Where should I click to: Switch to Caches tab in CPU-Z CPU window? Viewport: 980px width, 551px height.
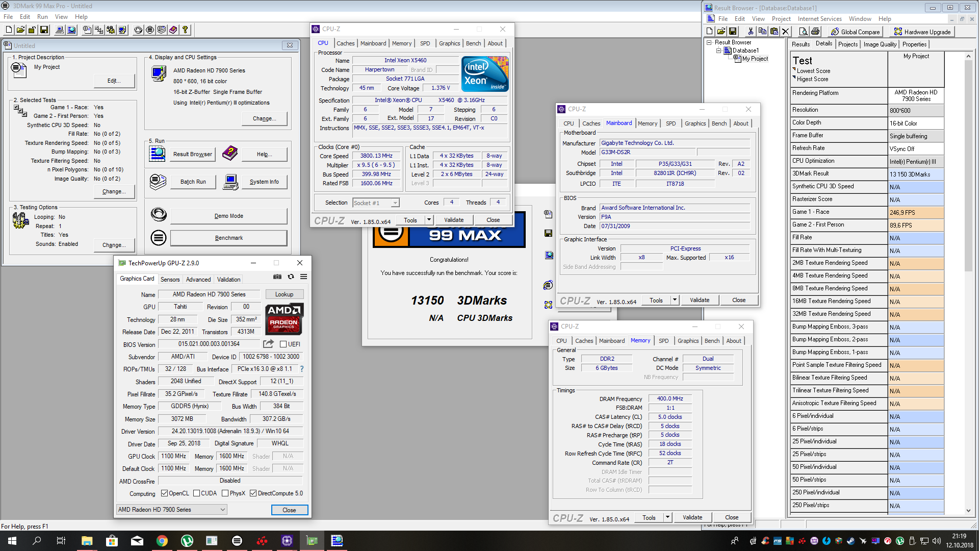pos(345,43)
